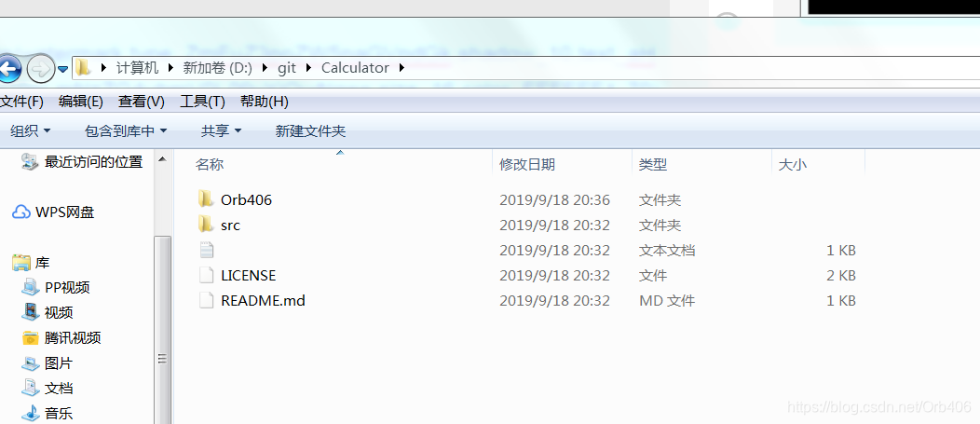The image size is (980, 424).
Task: Select the README.md file name
Action: [x=263, y=300]
